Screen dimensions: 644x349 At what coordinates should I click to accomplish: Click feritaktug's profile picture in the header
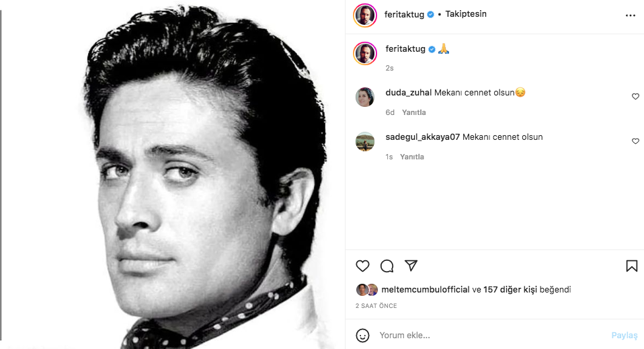tap(364, 15)
